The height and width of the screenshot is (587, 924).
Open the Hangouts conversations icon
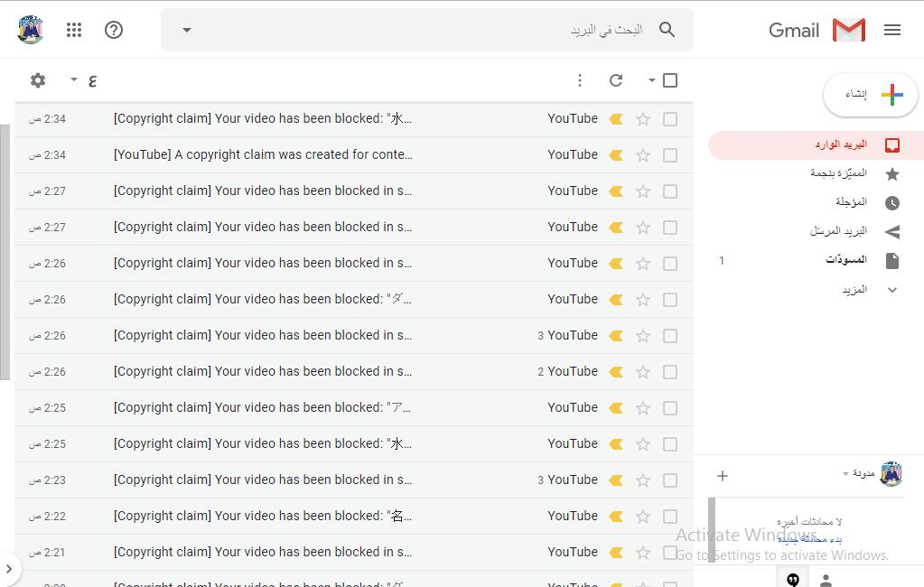click(793, 579)
